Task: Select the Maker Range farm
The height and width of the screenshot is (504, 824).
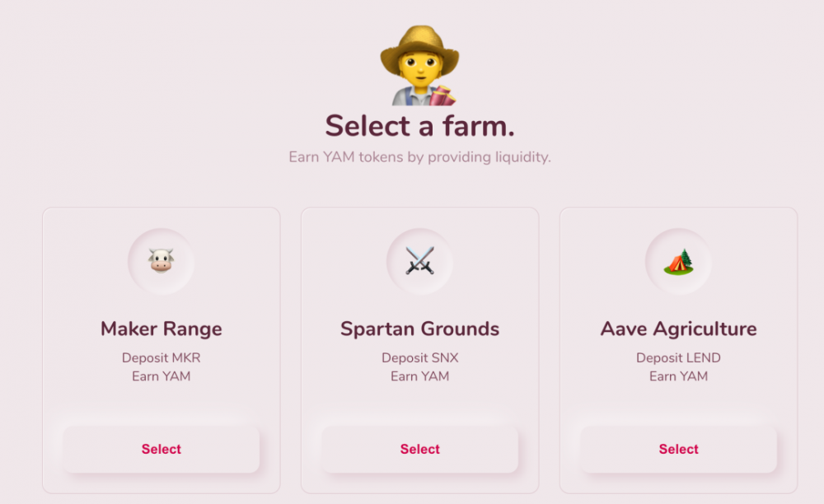Action: pos(162,449)
